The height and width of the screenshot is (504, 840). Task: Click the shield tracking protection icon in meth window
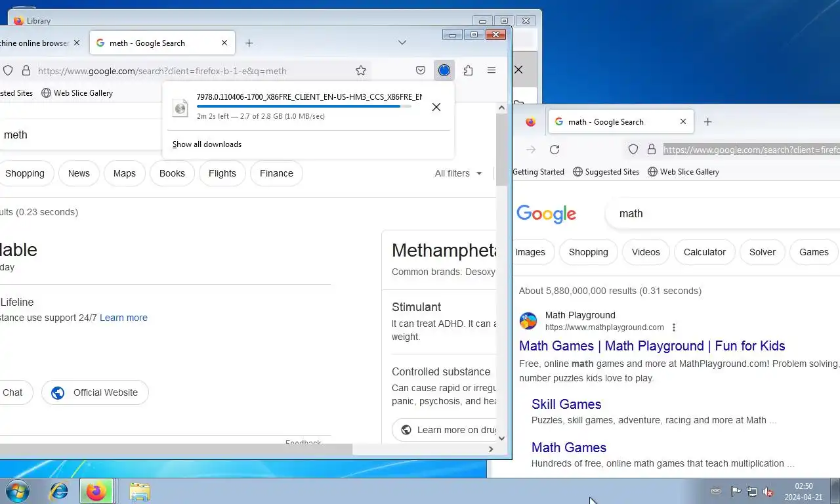(x=8, y=70)
